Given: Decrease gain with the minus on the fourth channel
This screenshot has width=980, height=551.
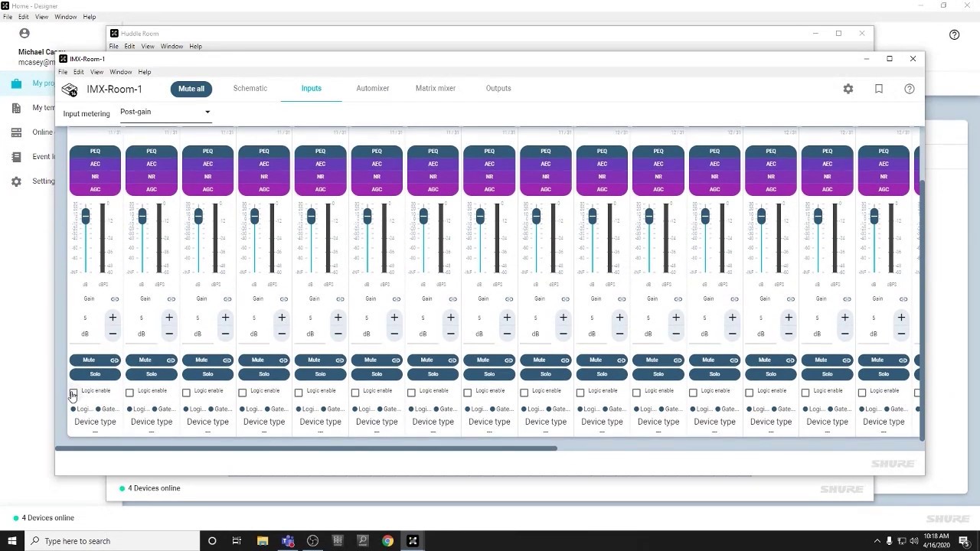Looking at the screenshot, I should (x=282, y=334).
